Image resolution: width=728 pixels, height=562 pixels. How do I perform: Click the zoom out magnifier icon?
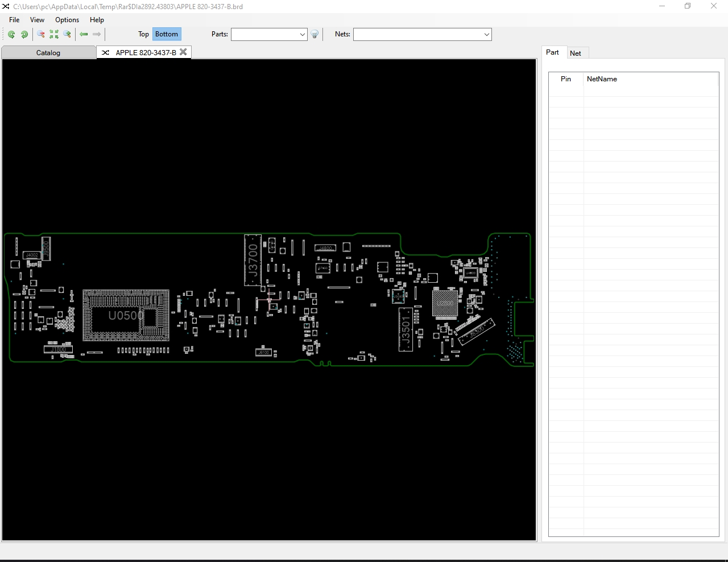point(41,35)
